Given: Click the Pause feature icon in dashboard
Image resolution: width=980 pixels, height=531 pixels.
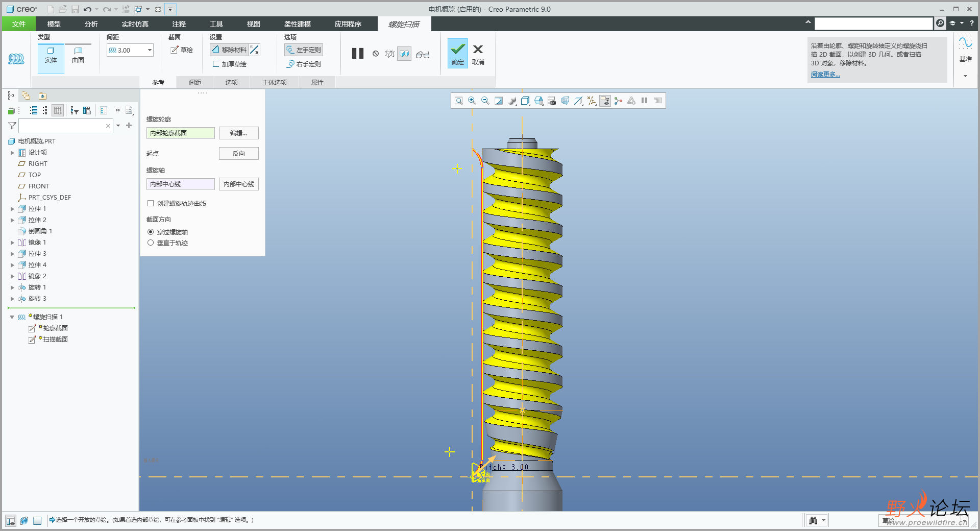Looking at the screenshot, I should 358,54.
